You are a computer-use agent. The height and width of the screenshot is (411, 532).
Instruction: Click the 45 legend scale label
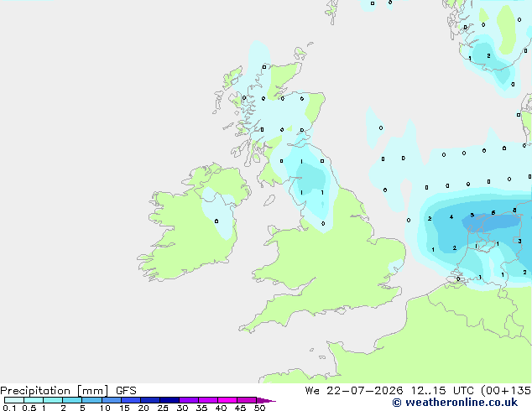[240, 408]
